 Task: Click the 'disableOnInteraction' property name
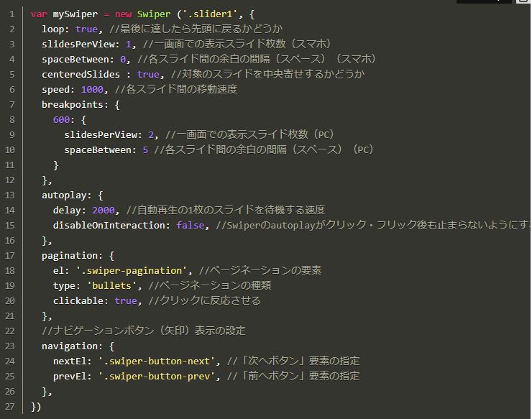111,225
